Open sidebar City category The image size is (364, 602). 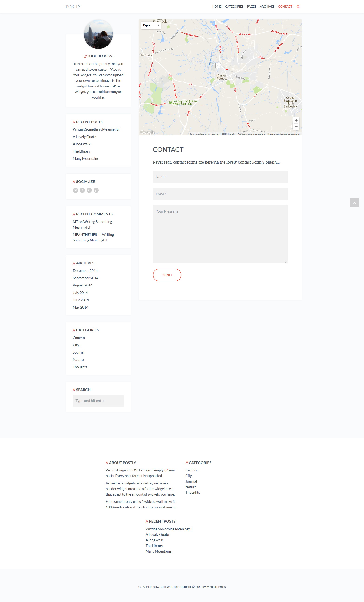tap(76, 345)
